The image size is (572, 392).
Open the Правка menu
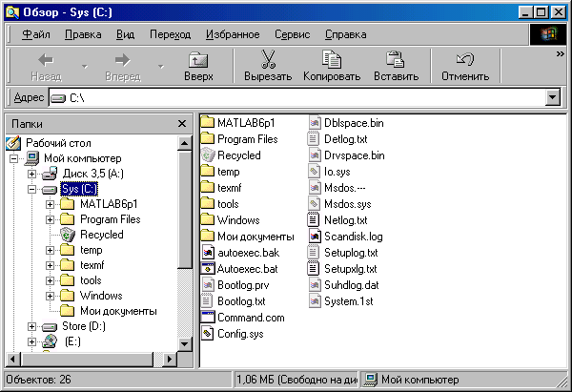coord(83,34)
